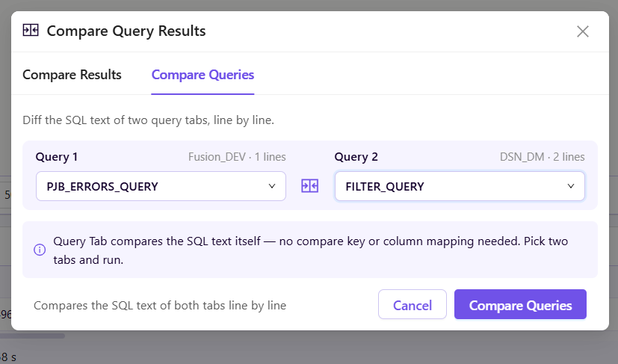The width and height of the screenshot is (618, 364).
Task: Swap queries using the middle compare icon
Action: [x=310, y=186]
